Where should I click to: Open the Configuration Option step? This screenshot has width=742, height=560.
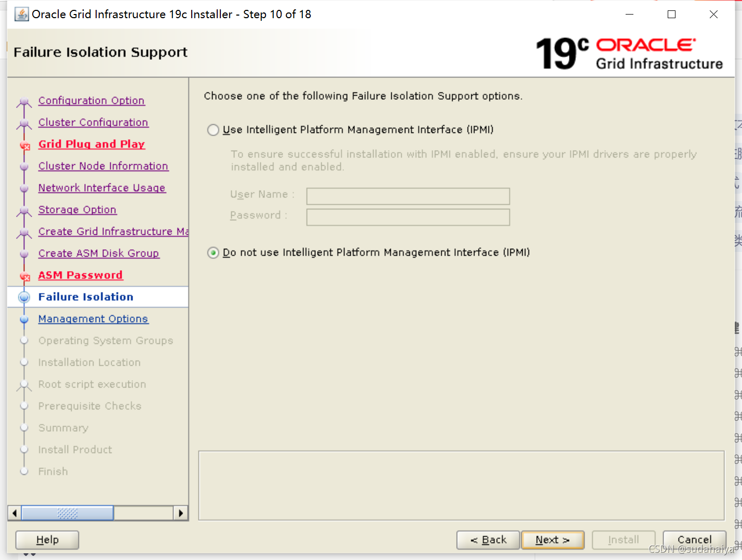pos(91,101)
